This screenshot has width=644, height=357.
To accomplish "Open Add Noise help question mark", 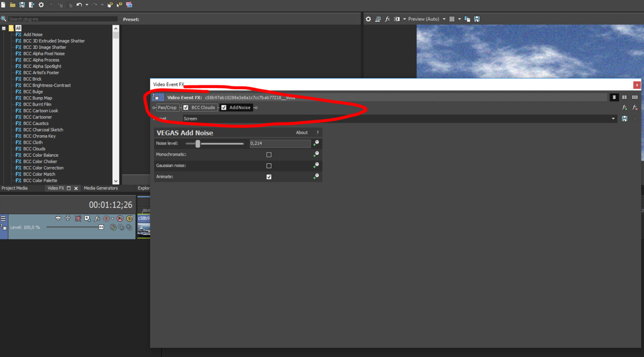I will pos(317,133).
